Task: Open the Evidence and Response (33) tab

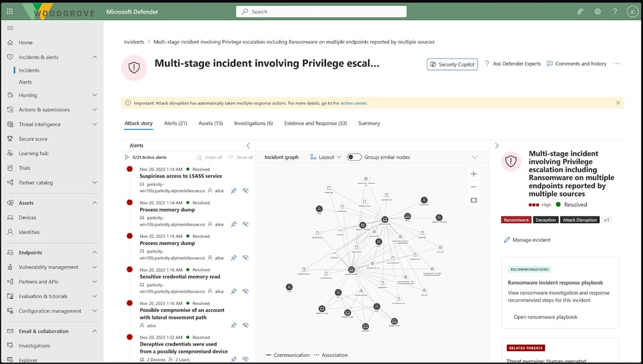Action: point(315,123)
